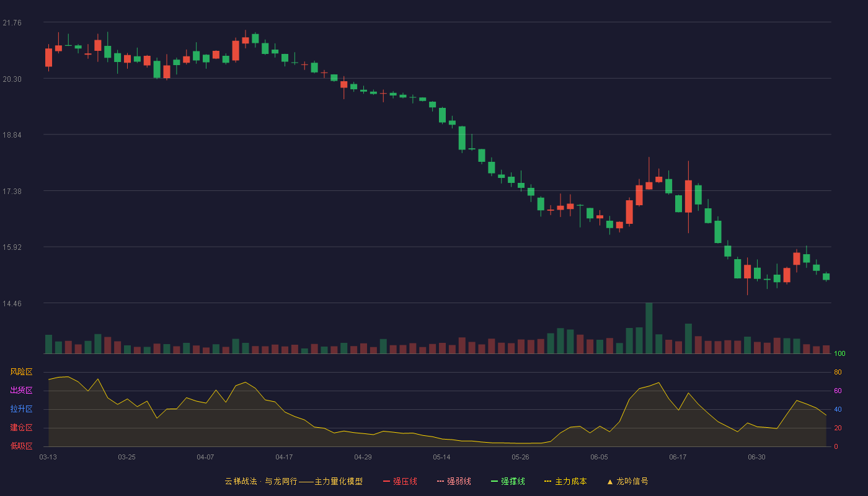The image size is (868, 496).
Task: Select the 风险区 zone label
Action: click(21, 372)
